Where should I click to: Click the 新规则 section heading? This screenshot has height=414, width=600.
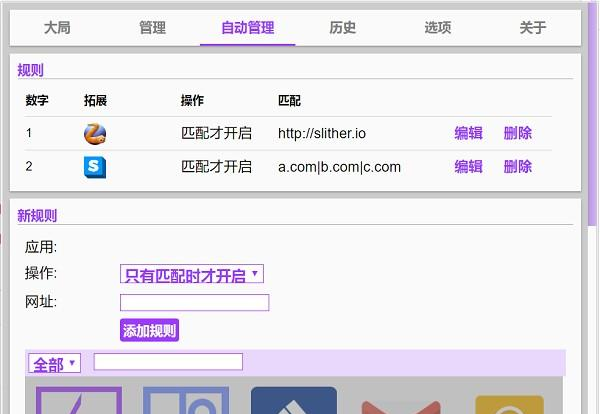point(37,215)
